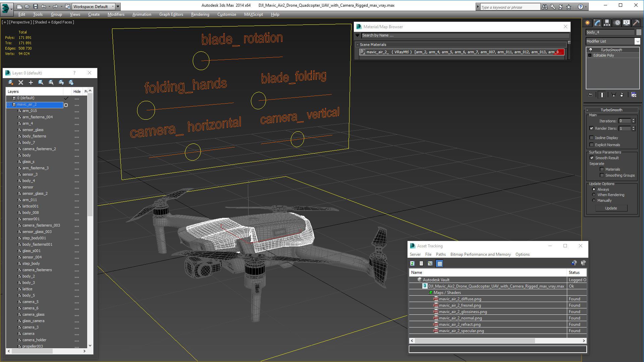Enable the Explicit Normals checkbox
The image size is (644, 362).
(x=592, y=145)
